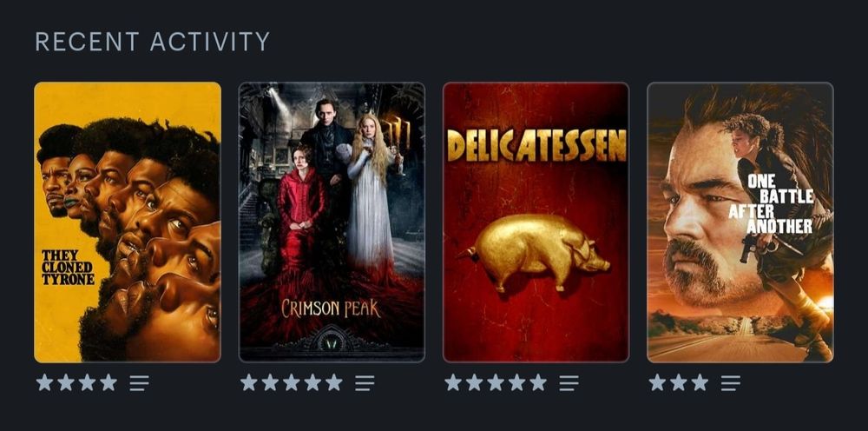Select the fifth star under Delicatessen

pyautogui.click(x=537, y=382)
